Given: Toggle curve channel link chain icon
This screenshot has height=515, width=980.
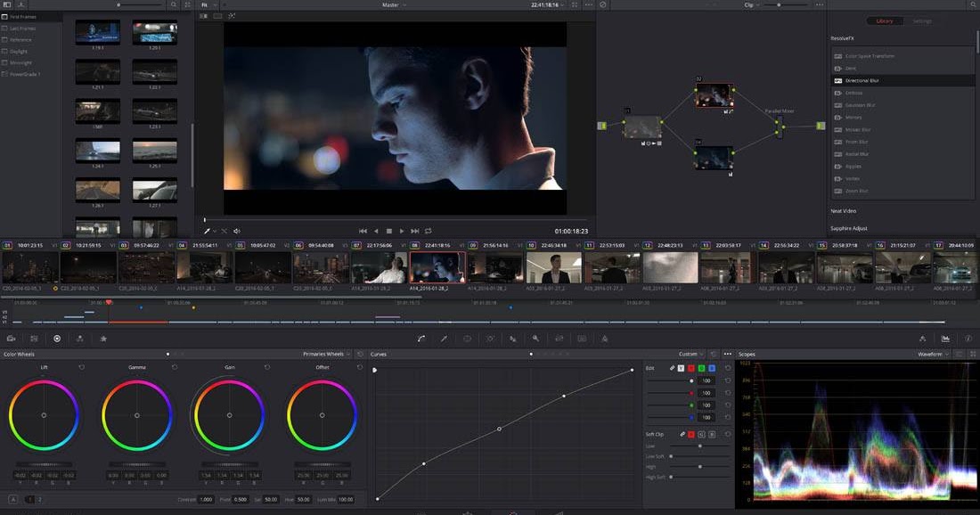Looking at the screenshot, I should 672,368.
